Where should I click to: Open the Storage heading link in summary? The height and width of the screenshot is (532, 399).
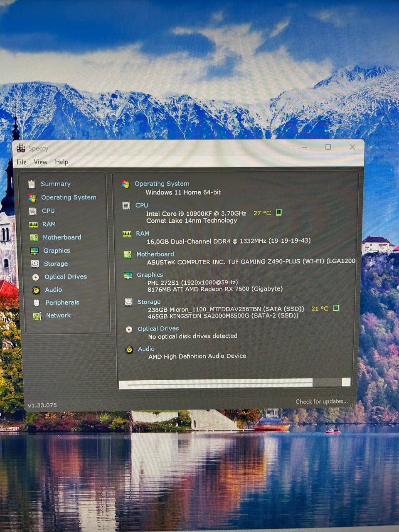(149, 302)
